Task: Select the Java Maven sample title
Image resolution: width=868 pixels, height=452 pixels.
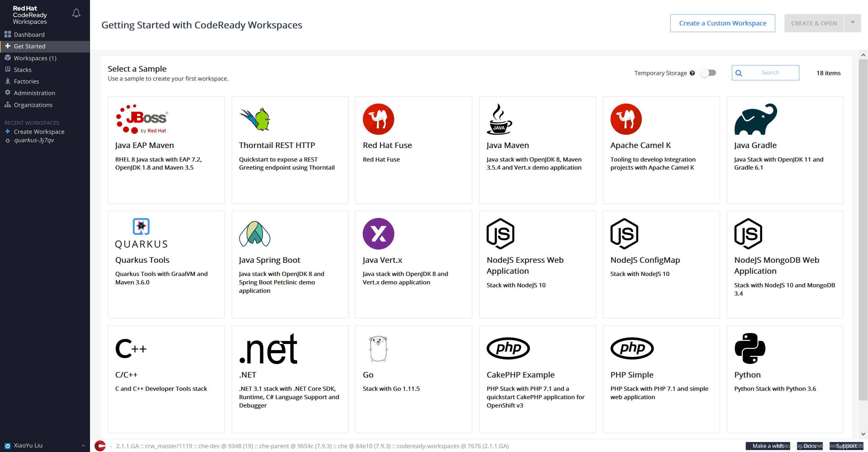Action: pyautogui.click(x=508, y=145)
